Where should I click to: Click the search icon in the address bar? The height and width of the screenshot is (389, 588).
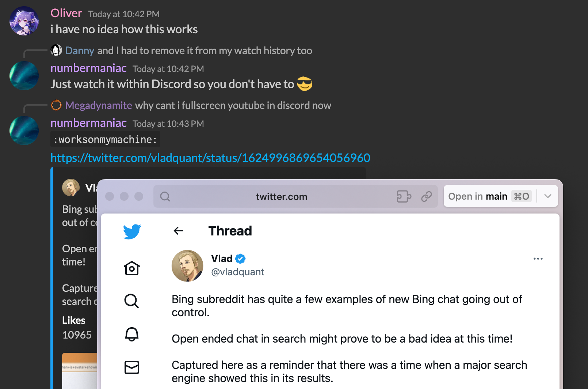[165, 197]
